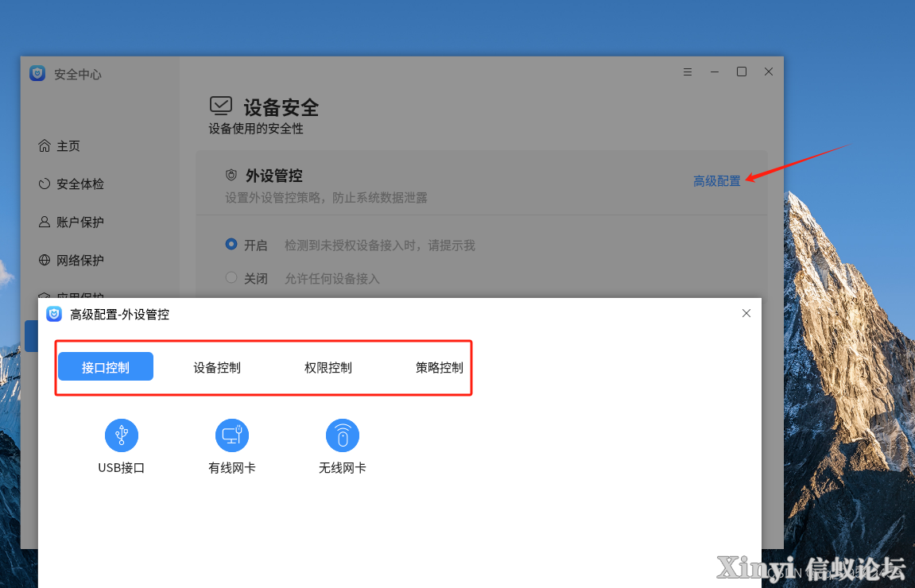The image size is (915, 588).
Task: Close the 安全中心 window
Action: coord(769,72)
